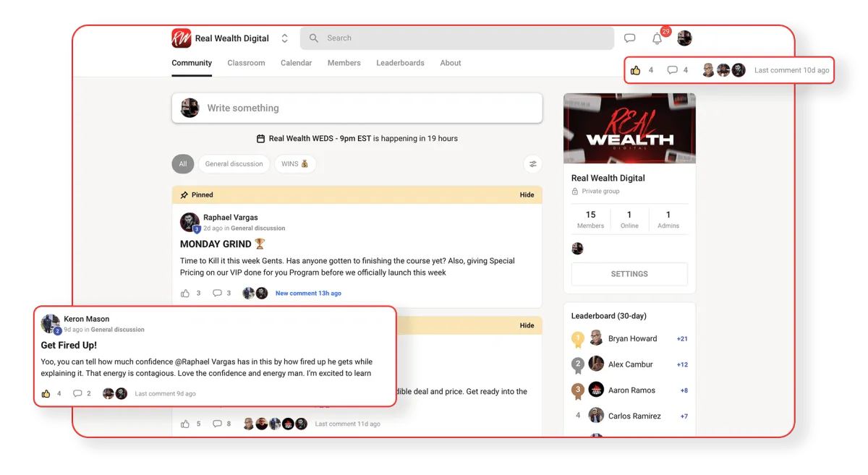Viewport: 868px width, 475px height.
Task: Open Bryan Howard on leaderboard
Action: click(x=632, y=338)
